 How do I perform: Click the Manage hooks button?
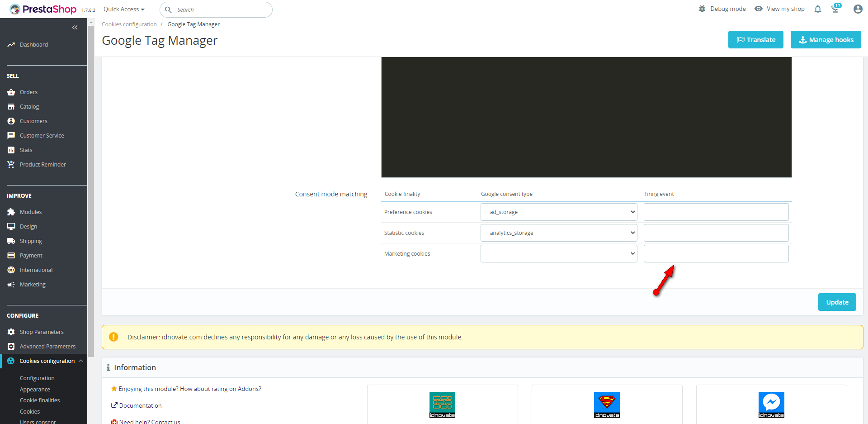(x=826, y=40)
